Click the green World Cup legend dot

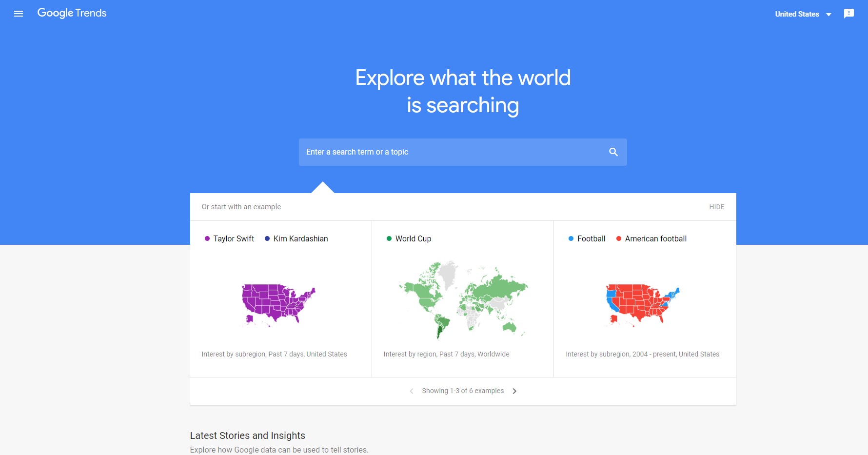389,238
